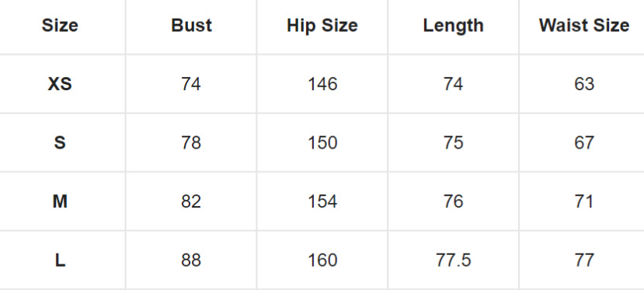Select the XS size row label
The height and width of the screenshot is (290, 644).
click(60, 84)
